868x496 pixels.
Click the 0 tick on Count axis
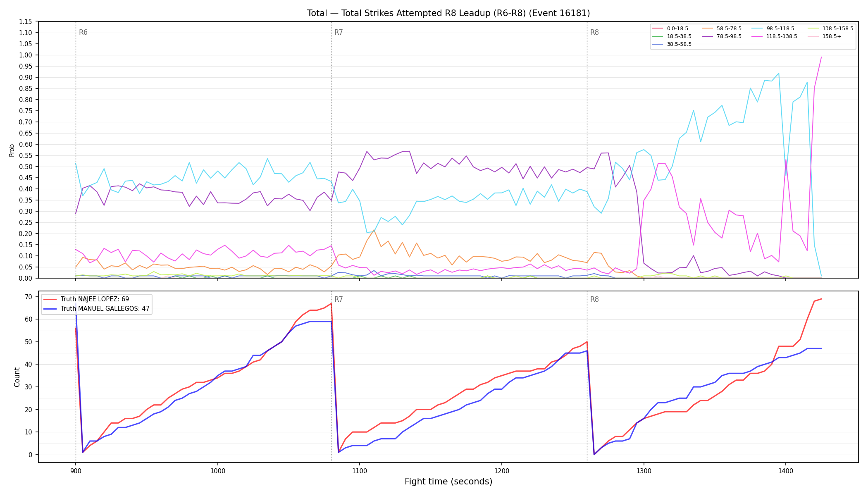pos(31,455)
